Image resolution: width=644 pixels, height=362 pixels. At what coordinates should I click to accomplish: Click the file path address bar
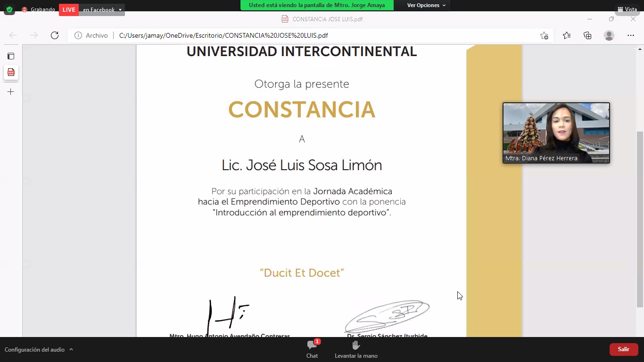pyautogui.click(x=223, y=35)
